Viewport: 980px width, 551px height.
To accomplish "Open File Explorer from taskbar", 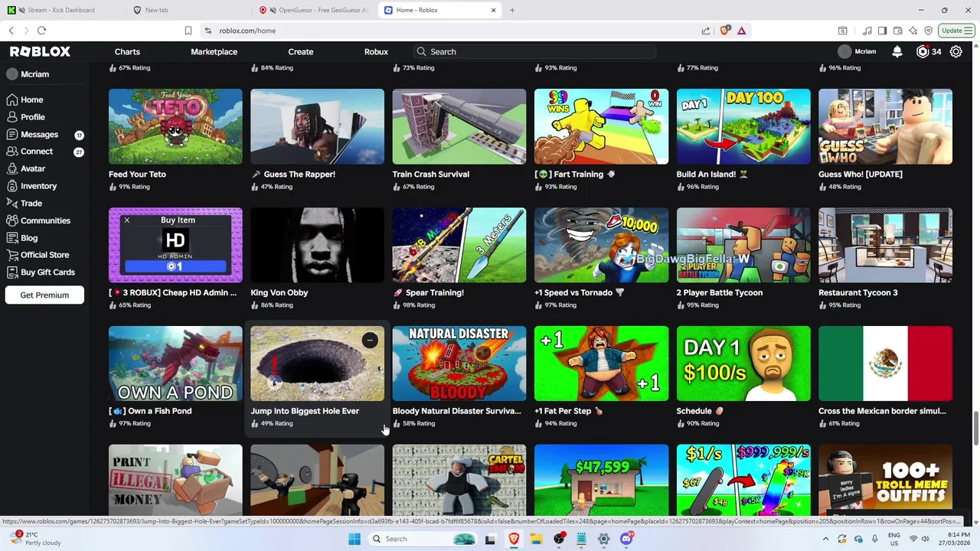I will tap(537, 539).
